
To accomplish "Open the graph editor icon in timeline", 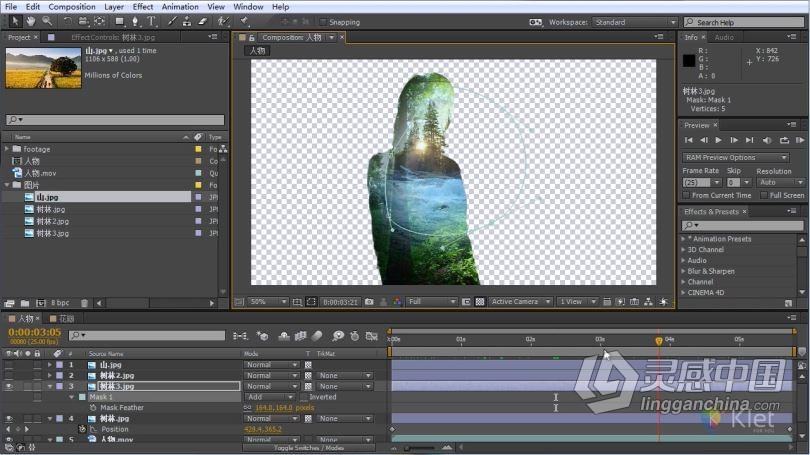I will click(x=371, y=336).
